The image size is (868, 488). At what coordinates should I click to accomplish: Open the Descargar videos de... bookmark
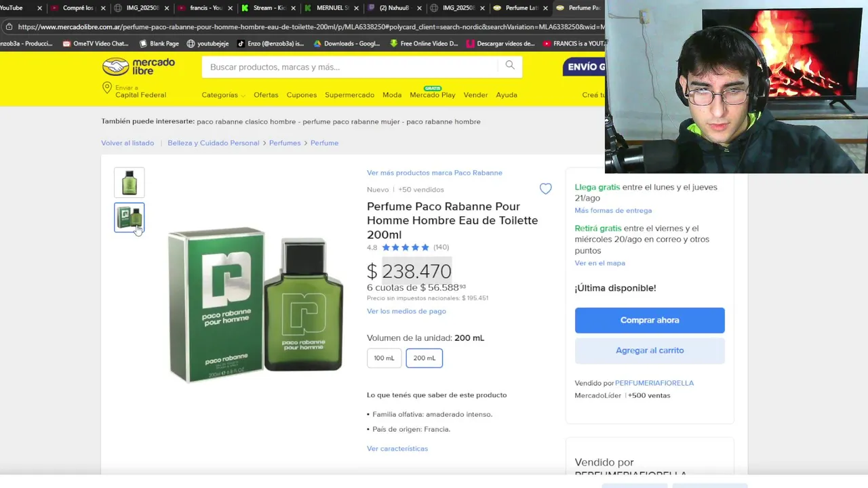tap(500, 43)
